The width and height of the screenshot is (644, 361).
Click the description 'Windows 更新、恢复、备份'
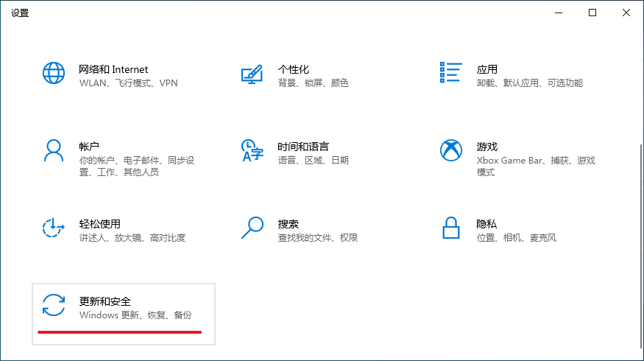click(x=135, y=315)
